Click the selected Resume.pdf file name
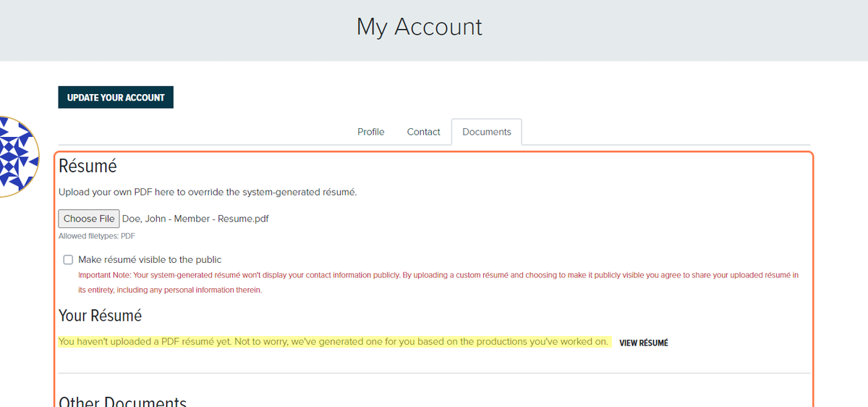The width and height of the screenshot is (868, 407). [196, 219]
